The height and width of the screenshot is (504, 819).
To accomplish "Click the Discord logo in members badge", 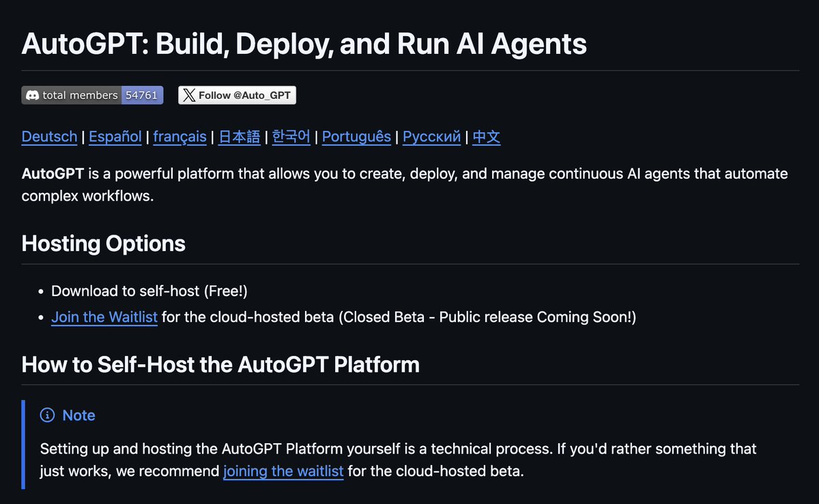I will [x=32, y=95].
